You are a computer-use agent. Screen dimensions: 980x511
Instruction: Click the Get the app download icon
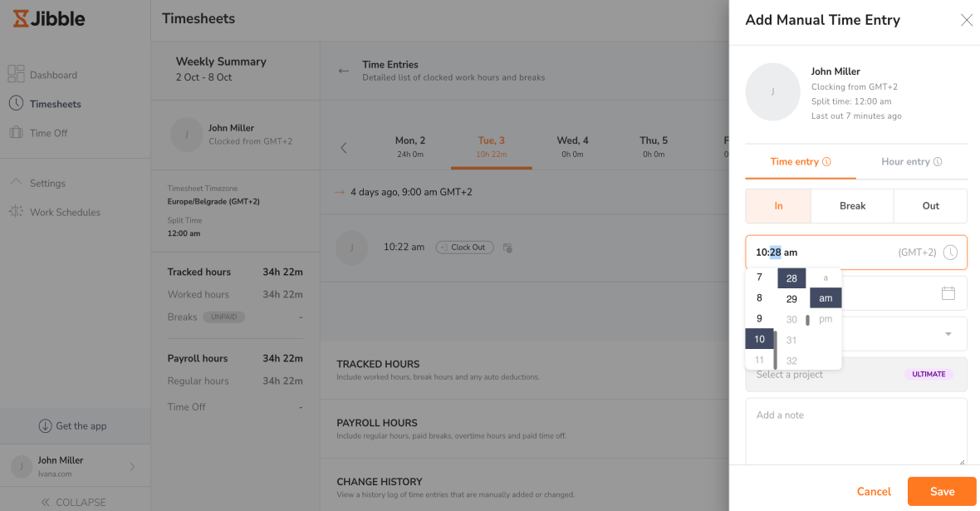[x=46, y=426]
